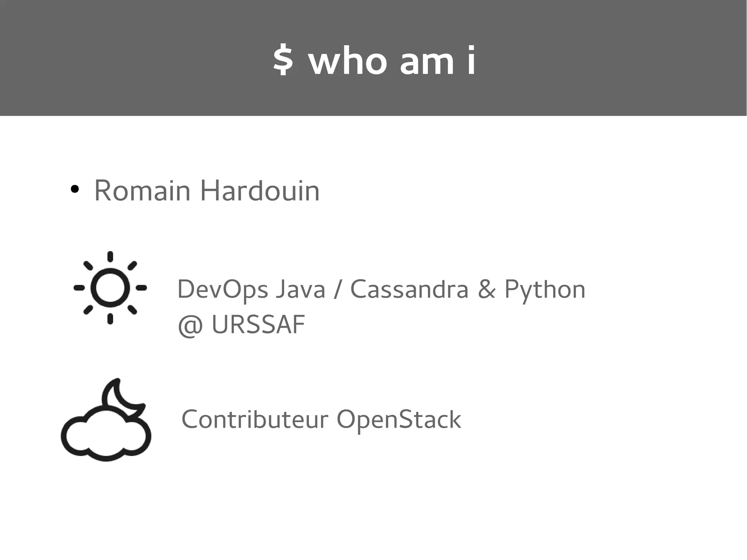Click the word "DevOps"

click(x=222, y=289)
